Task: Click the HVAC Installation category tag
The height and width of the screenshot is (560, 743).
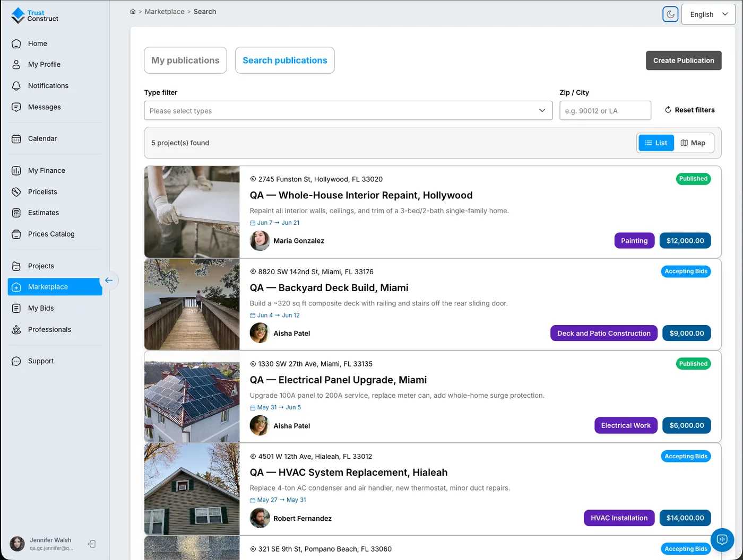Action: coord(619,518)
